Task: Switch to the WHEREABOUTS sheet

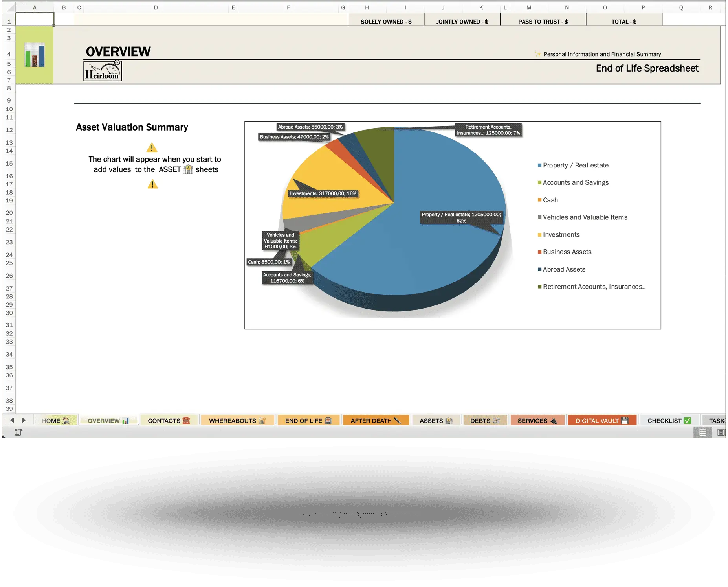Action: 237,420
